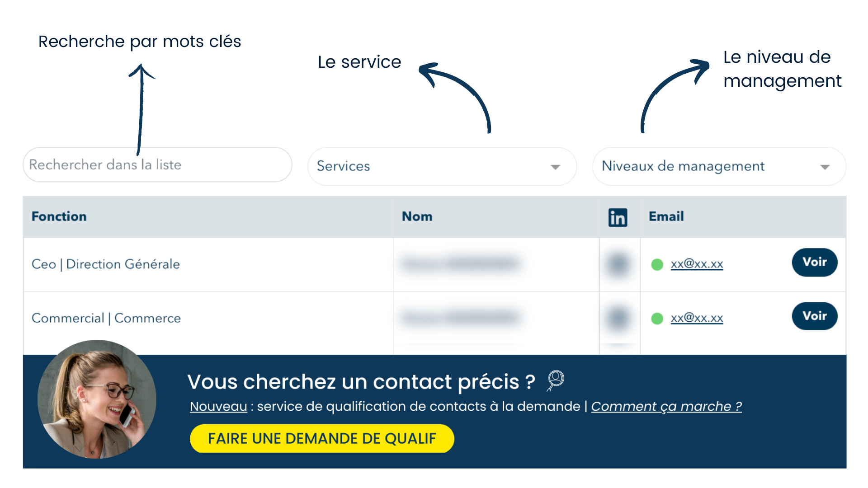Open xx@xx.xx email link for Commercial
This screenshot has height=488, width=868.
click(697, 318)
